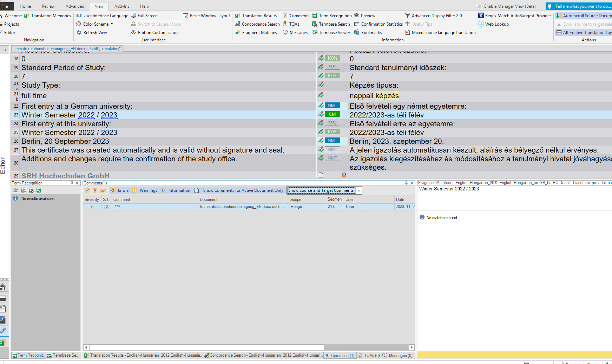Click Tell me what you want to do
The height and width of the screenshot is (364, 612).
pos(579,6)
